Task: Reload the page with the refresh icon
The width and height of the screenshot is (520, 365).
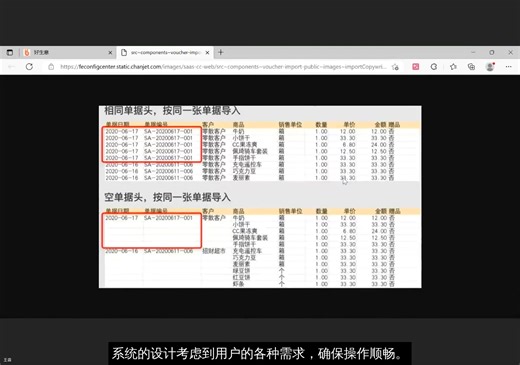Action: pos(29,67)
